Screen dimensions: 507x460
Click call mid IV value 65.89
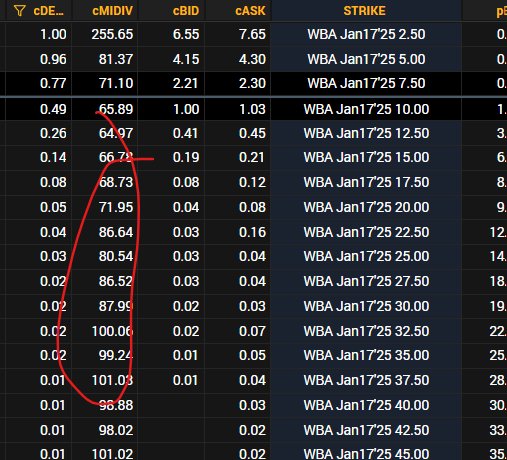pyautogui.click(x=116, y=109)
